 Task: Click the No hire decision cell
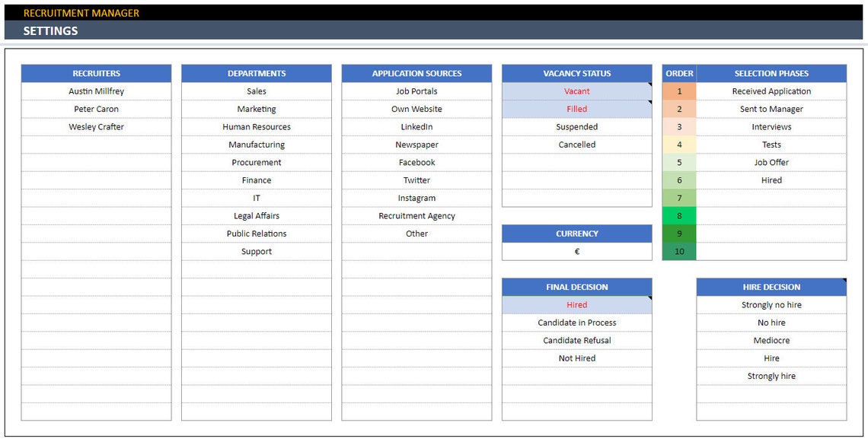tap(771, 323)
